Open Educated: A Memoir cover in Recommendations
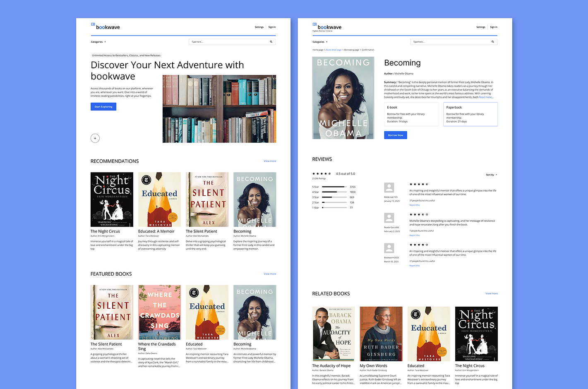This screenshot has height=389, width=588. click(x=159, y=199)
